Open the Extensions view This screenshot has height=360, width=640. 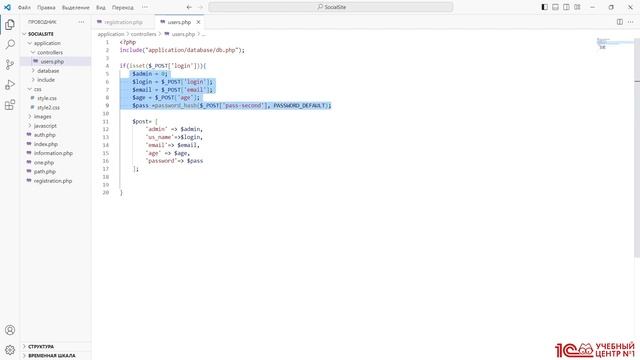(10, 105)
